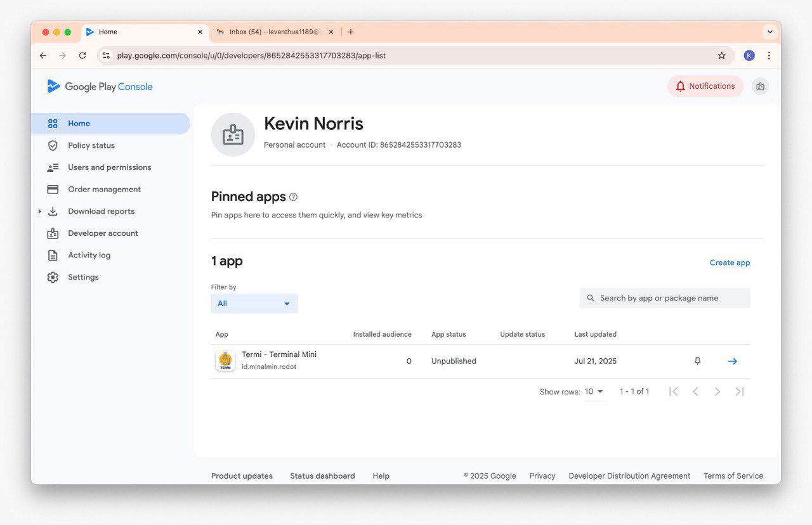Pin the Termi app with pin icon
The width and height of the screenshot is (812, 525).
(697, 361)
